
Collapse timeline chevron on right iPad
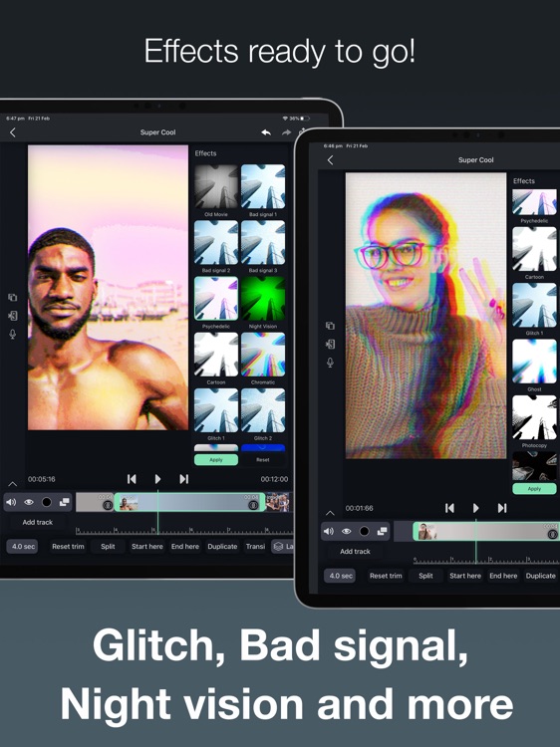pos(330,513)
